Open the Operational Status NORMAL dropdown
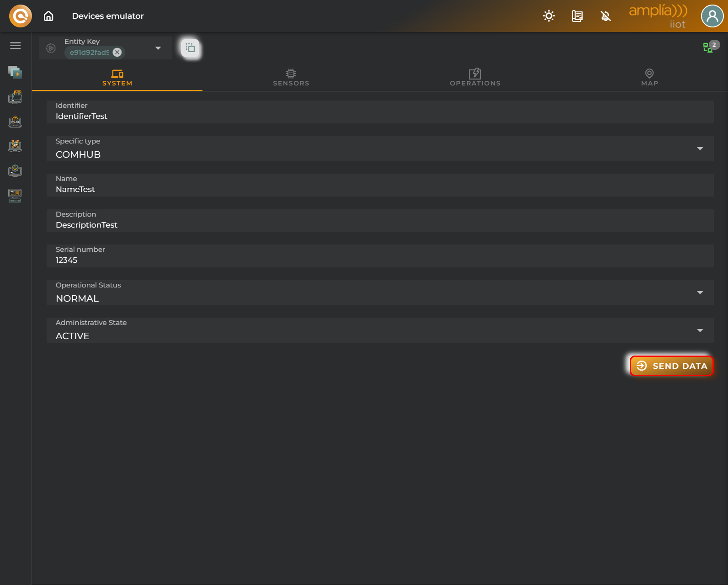The height and width of the screenshot is (585, 728). click(380, 292)
